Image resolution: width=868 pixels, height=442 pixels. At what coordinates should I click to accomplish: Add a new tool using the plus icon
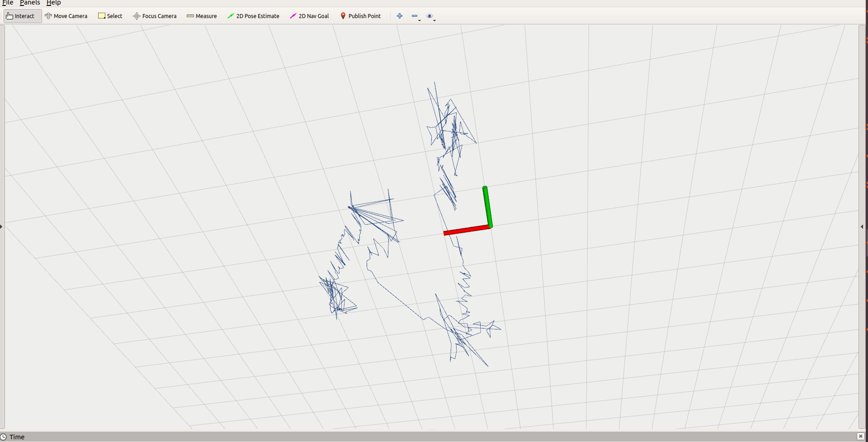coord(400,16)
